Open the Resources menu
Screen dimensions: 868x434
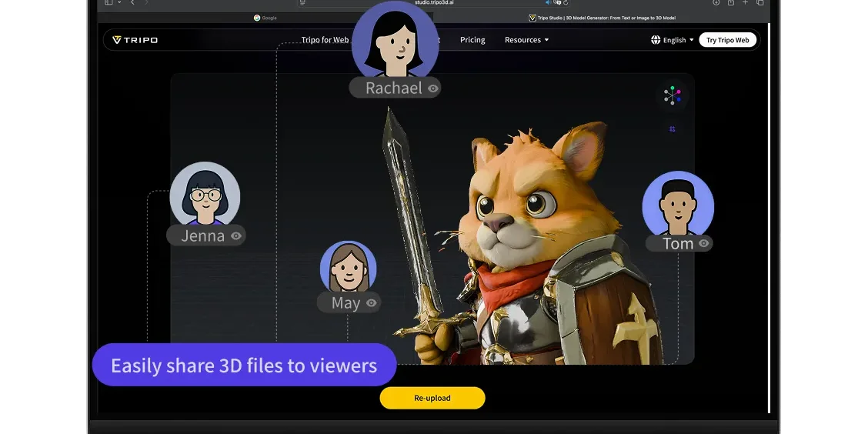526,40
